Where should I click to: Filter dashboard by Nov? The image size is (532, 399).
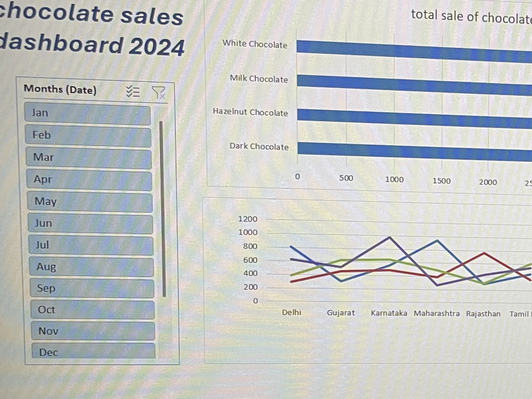coord(93,331)
